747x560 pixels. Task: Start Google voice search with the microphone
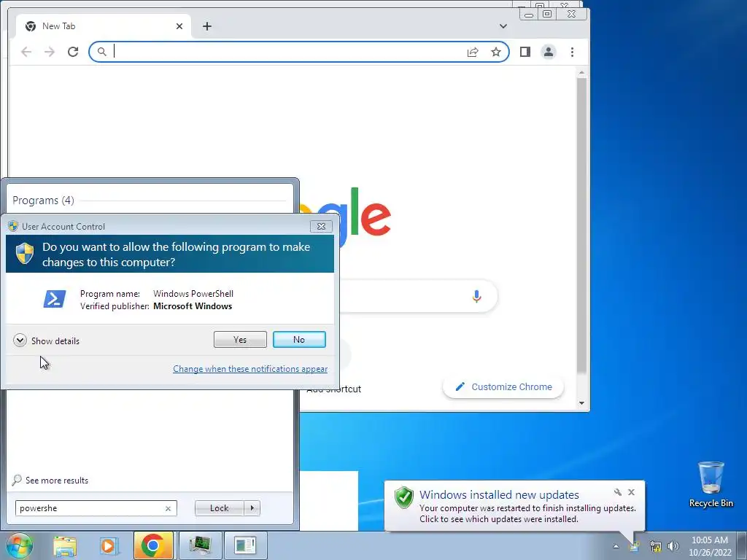(x=476, y=296)
